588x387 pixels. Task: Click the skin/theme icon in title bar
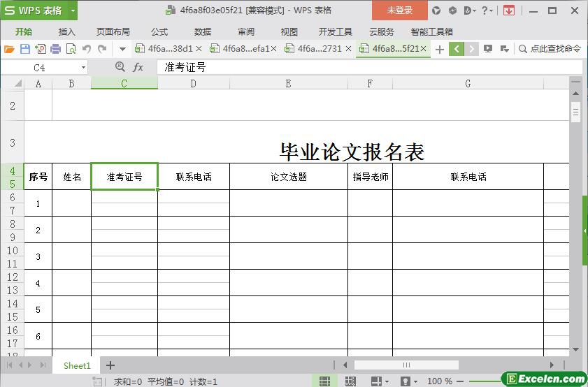coord(436,11)
